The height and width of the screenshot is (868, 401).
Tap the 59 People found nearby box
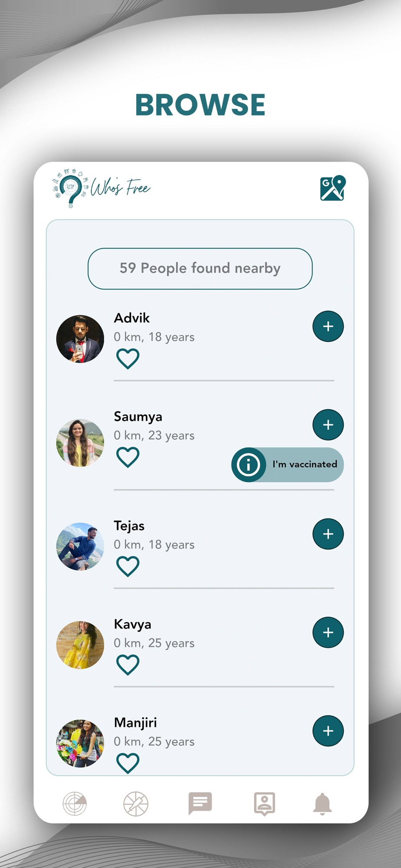tap(200, 269)
